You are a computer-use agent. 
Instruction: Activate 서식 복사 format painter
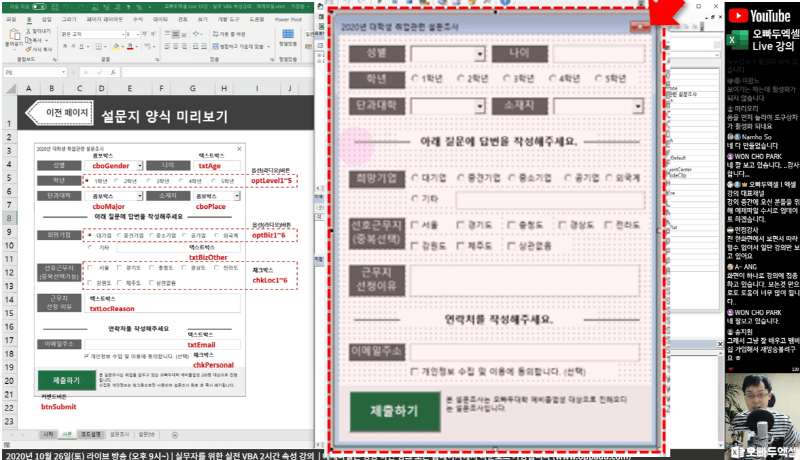[x=39, y=49]
